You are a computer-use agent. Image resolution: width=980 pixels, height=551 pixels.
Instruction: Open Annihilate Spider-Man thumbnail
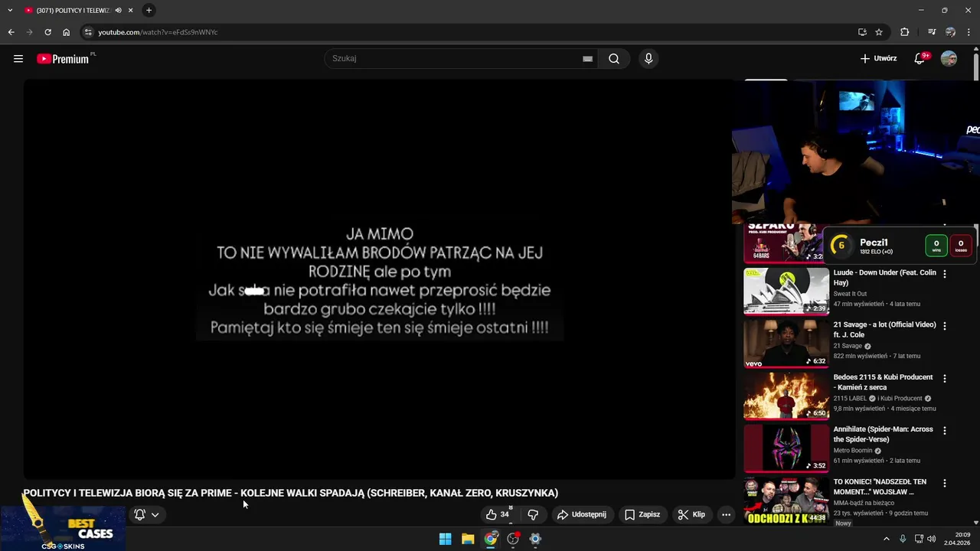(786, 448)
